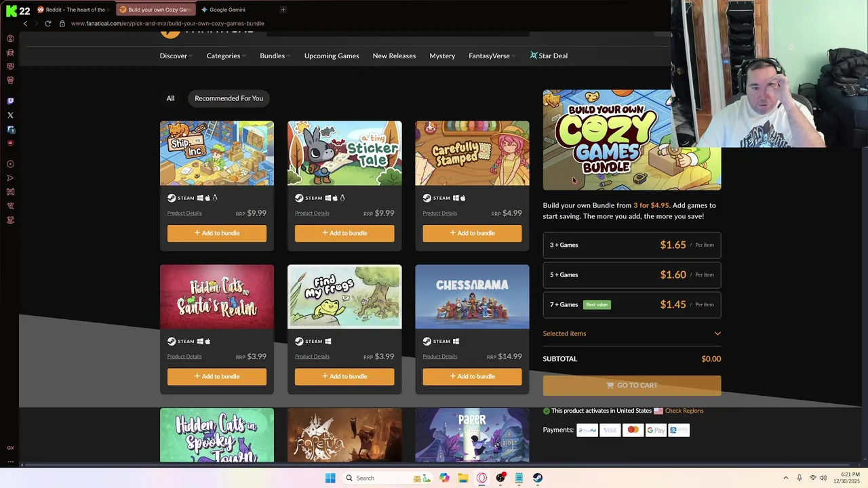
Task: Click the Google Pay payment icon
Action: pos(656,430)
